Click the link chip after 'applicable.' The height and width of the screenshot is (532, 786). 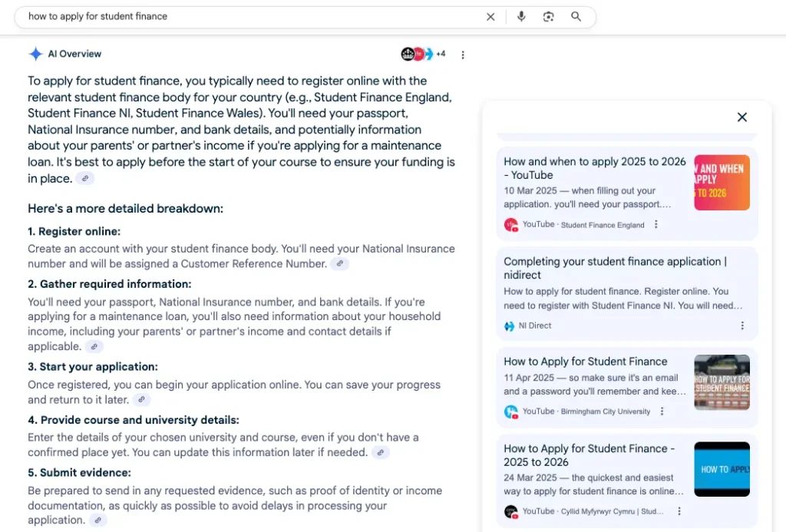point(94,346)
